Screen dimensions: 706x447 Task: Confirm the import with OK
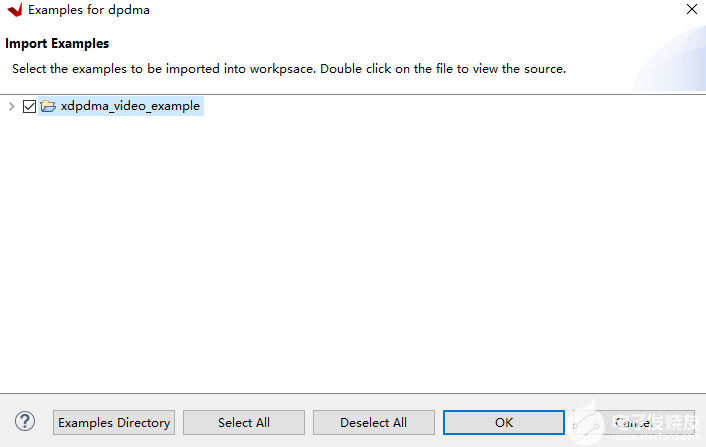[x=504, y=422]
